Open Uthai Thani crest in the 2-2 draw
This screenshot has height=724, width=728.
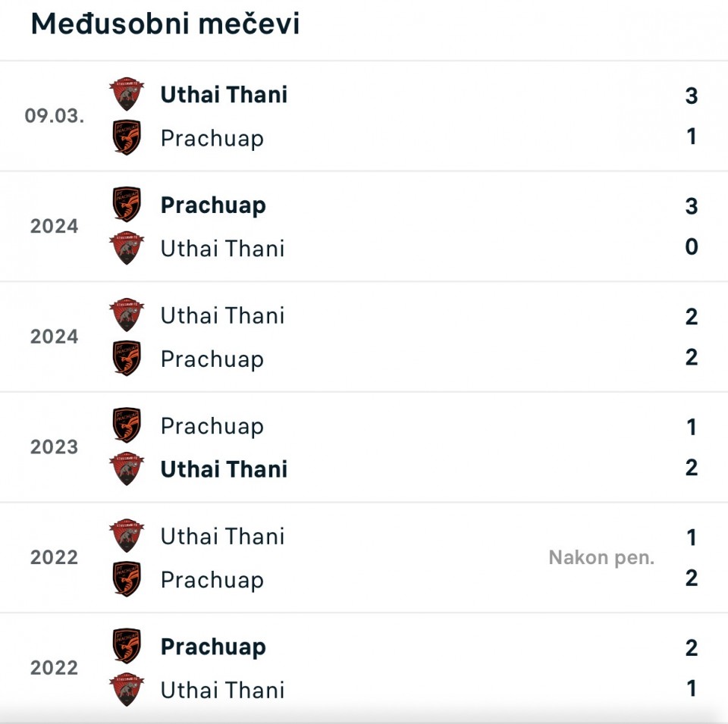click(x=126, y=315)
